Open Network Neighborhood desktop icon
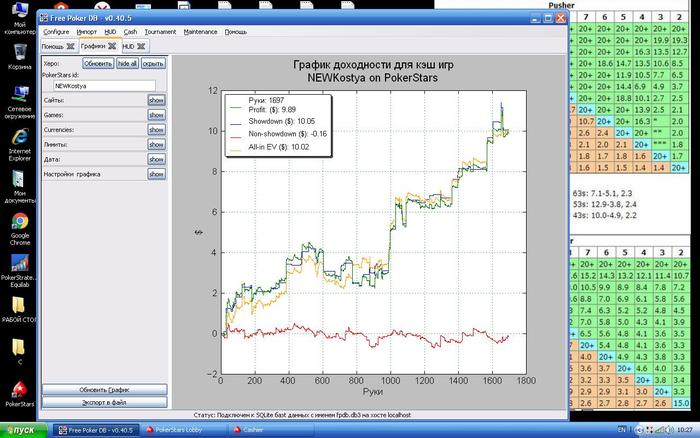This screenshot has height=438, width=700. coord(19,103)
